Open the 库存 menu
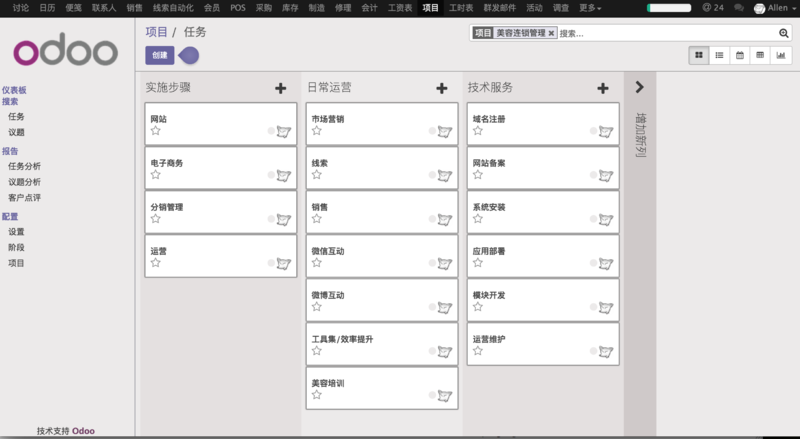Screen dimensions: 800x439 [290, 8]
